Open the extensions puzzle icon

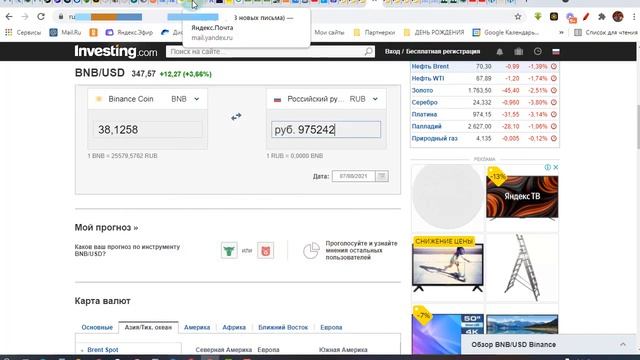(x=602, y=17)
